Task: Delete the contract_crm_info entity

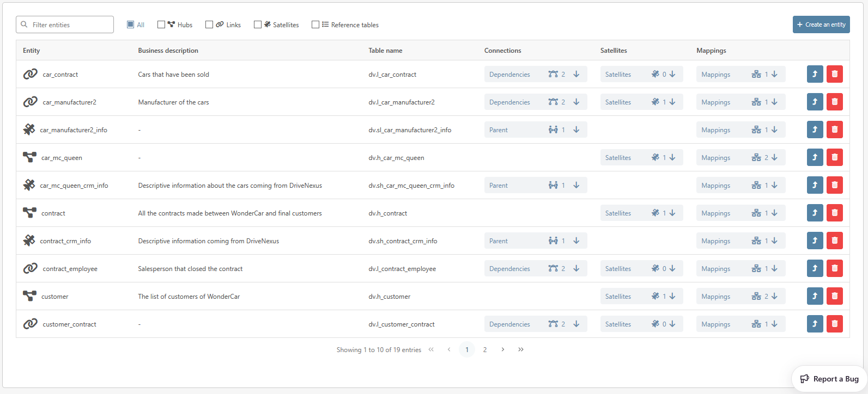Action: point(834,241)
